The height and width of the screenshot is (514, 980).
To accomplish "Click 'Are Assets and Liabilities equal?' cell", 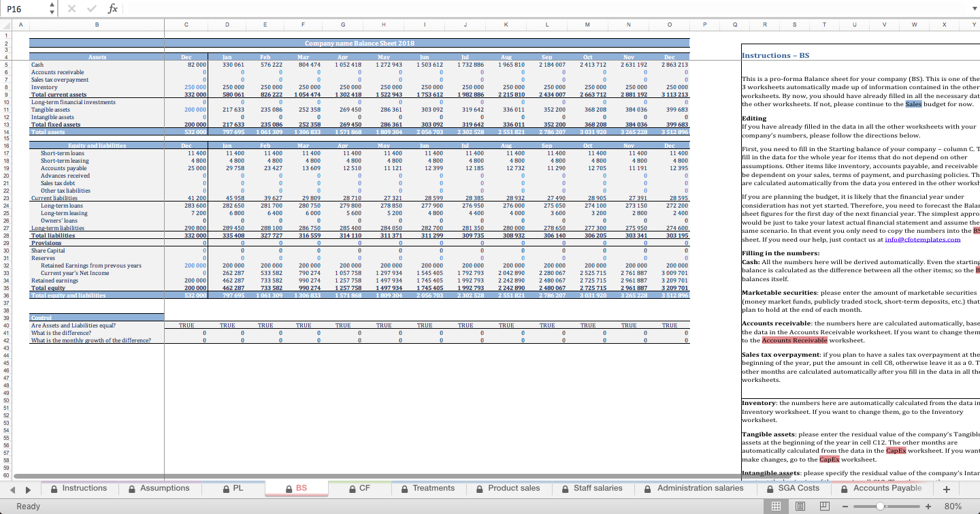I will pyautogui.click(x=73, y=325).
